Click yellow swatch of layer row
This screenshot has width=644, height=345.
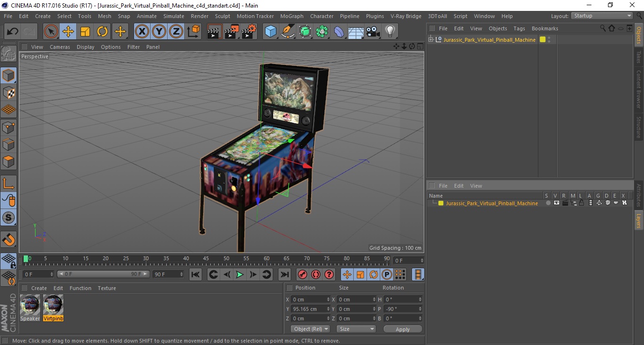441,203
